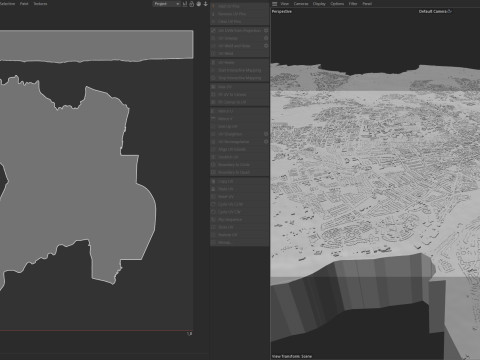Click the lock icon in UV editor toolbar
Viewport: 480px width, 360px height.
tap(192, 4)
